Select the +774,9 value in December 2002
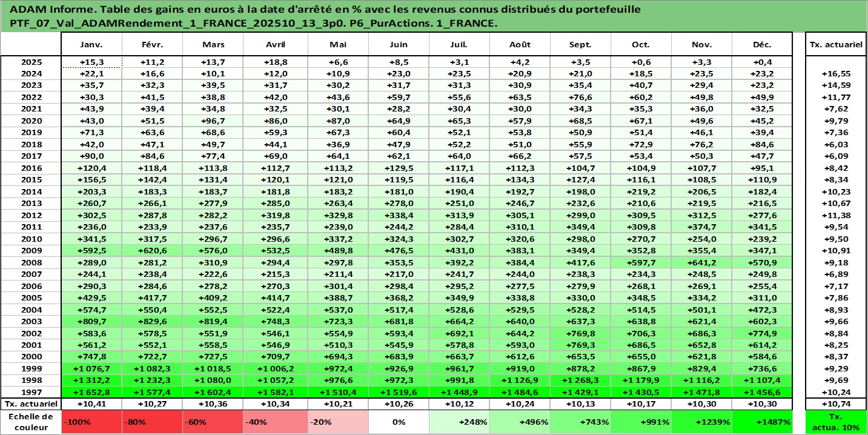 coord(762,333)
